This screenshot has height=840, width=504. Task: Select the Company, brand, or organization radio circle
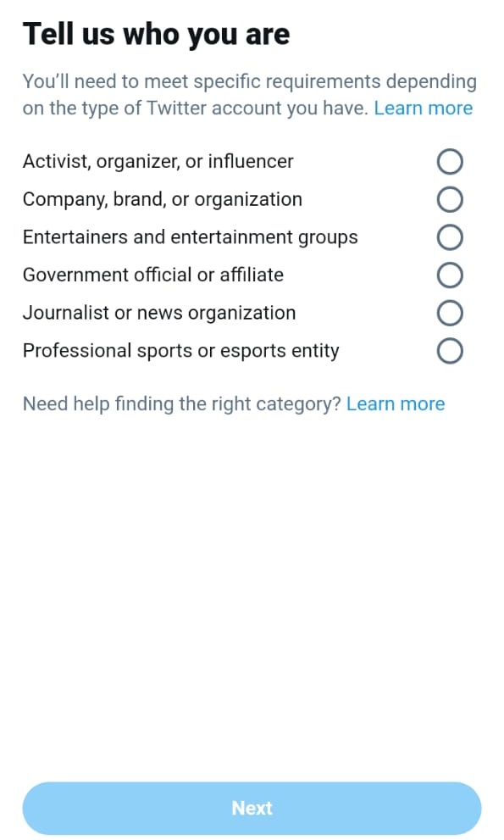(x=450, y=199)
